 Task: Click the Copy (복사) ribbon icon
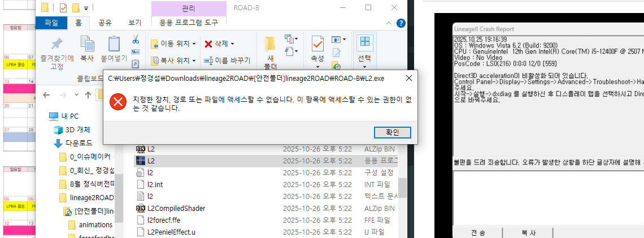pos(87,44)
